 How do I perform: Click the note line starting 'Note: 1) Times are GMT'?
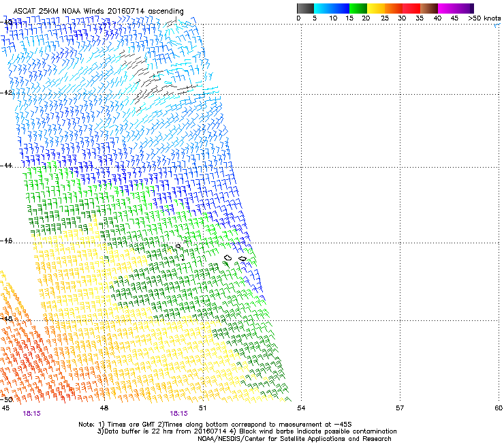(x=215, y=425)
